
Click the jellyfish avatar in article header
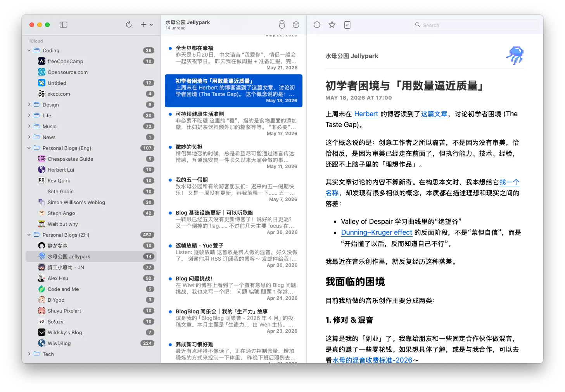point(515,56)
